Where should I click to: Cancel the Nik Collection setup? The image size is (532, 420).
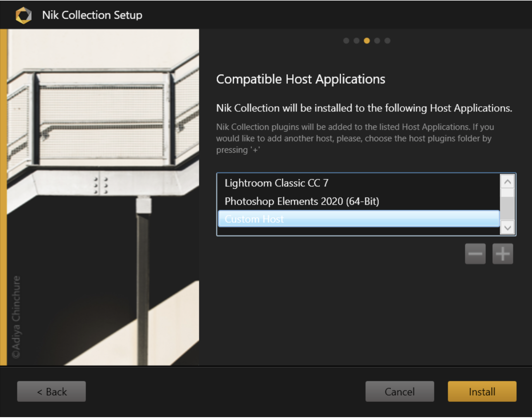point(400,391)
